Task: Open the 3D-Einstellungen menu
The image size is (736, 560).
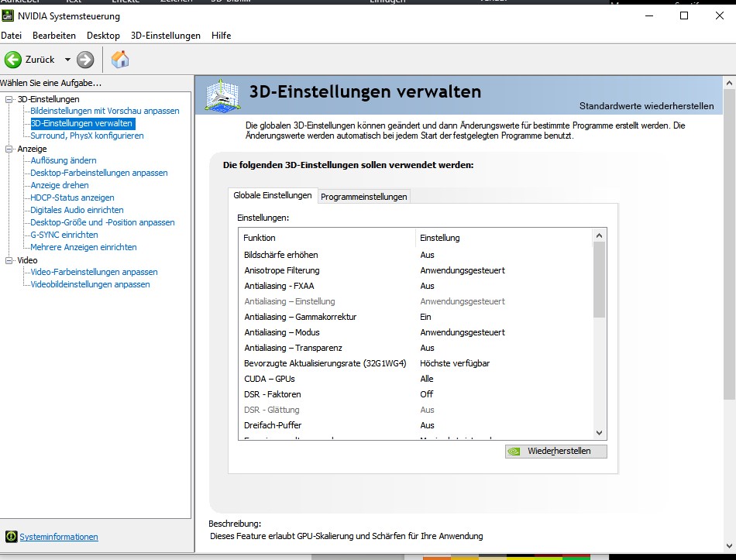Action: [x=166, y=36]
